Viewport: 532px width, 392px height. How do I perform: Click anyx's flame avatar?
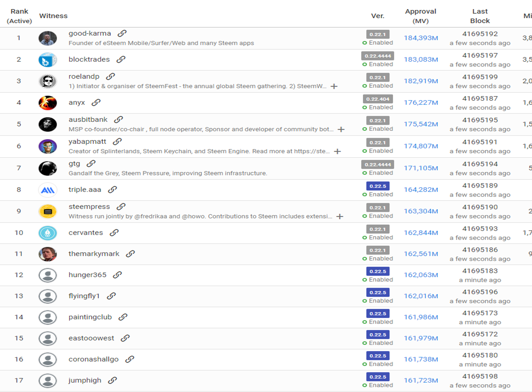tap(48, 103)
